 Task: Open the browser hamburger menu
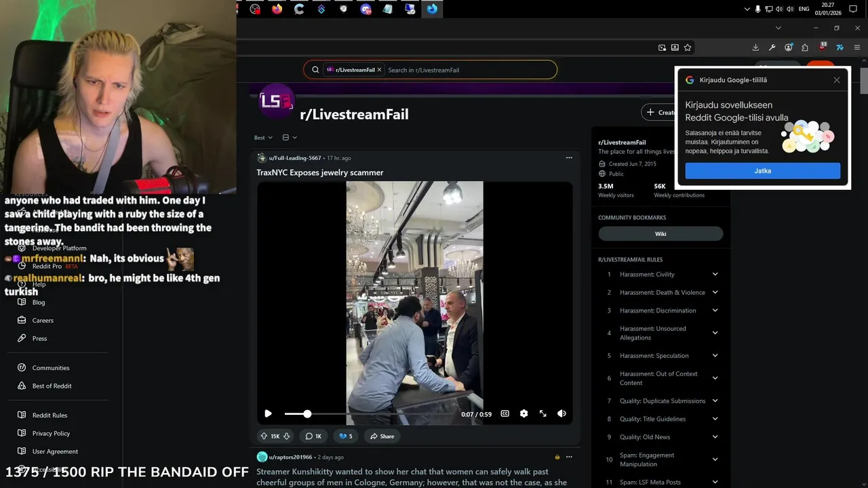click(857, 47)
